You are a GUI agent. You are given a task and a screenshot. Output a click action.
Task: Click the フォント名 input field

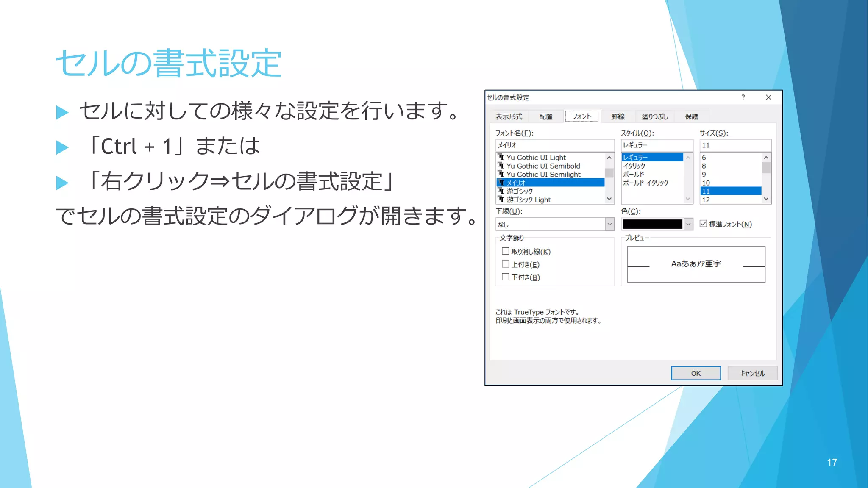click(555, 145)
